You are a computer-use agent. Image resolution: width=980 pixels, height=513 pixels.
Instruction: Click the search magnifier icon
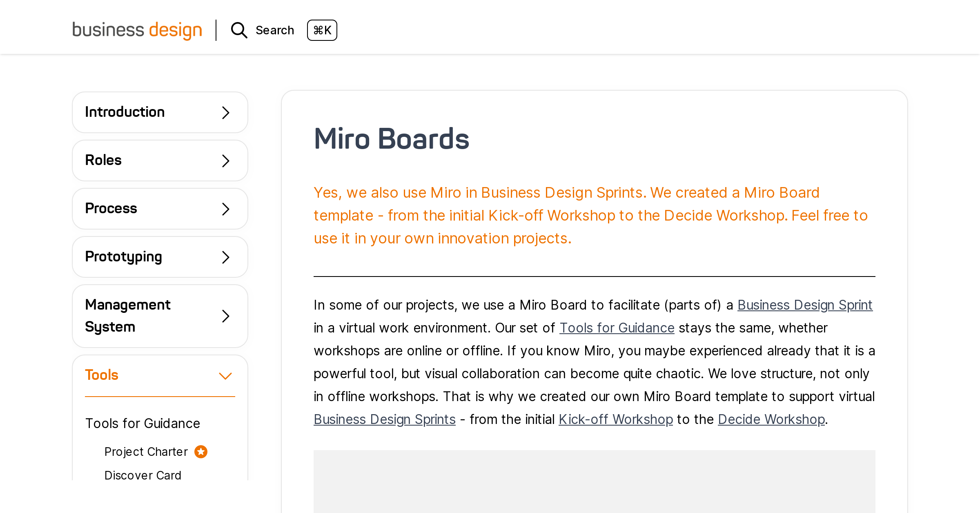239,30
